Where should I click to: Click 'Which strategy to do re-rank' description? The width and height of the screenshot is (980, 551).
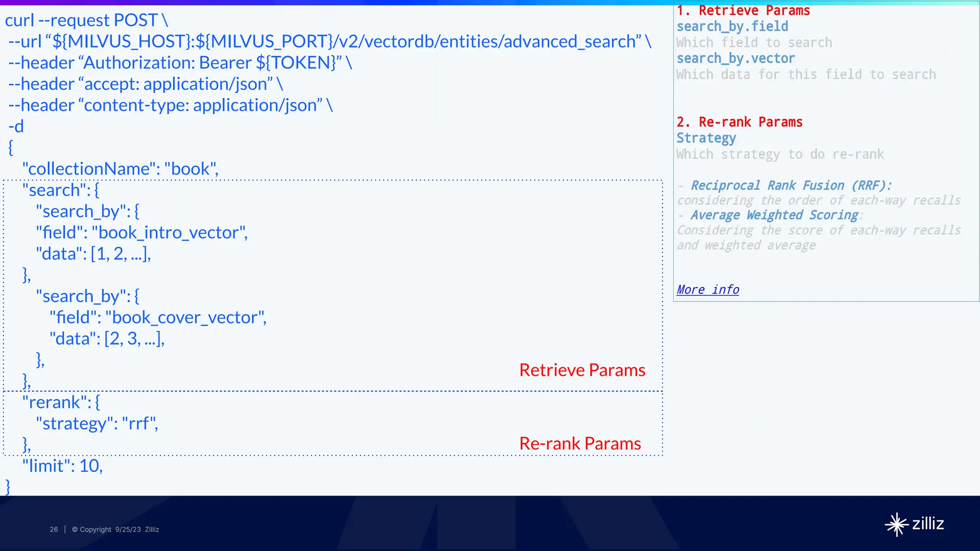click(780, 154)
